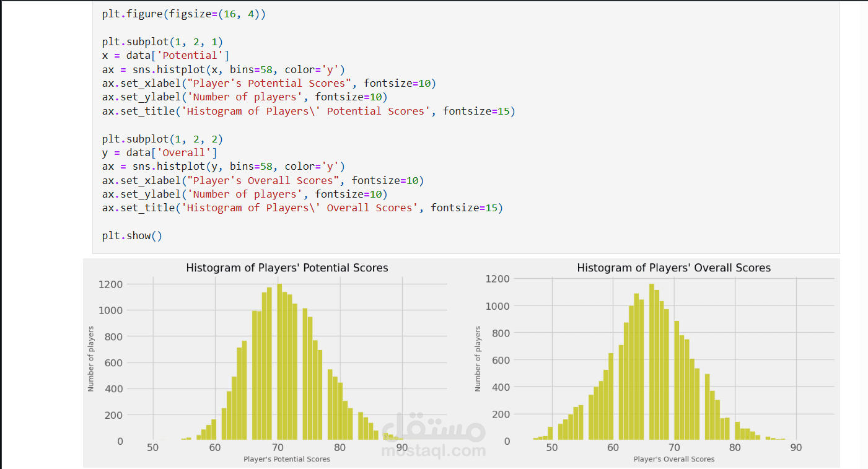
Task: Click x-axis tick 50 on Potential chart
Action: click(152, 447)
